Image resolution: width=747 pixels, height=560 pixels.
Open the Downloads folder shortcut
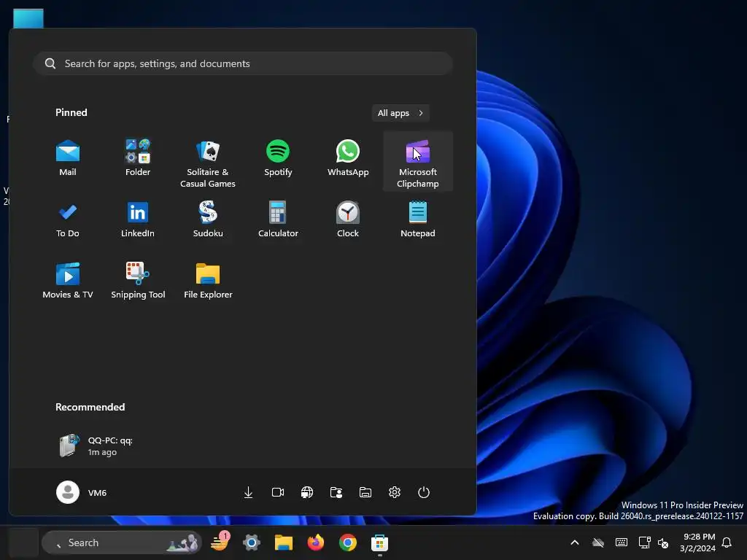click(248, 492)
